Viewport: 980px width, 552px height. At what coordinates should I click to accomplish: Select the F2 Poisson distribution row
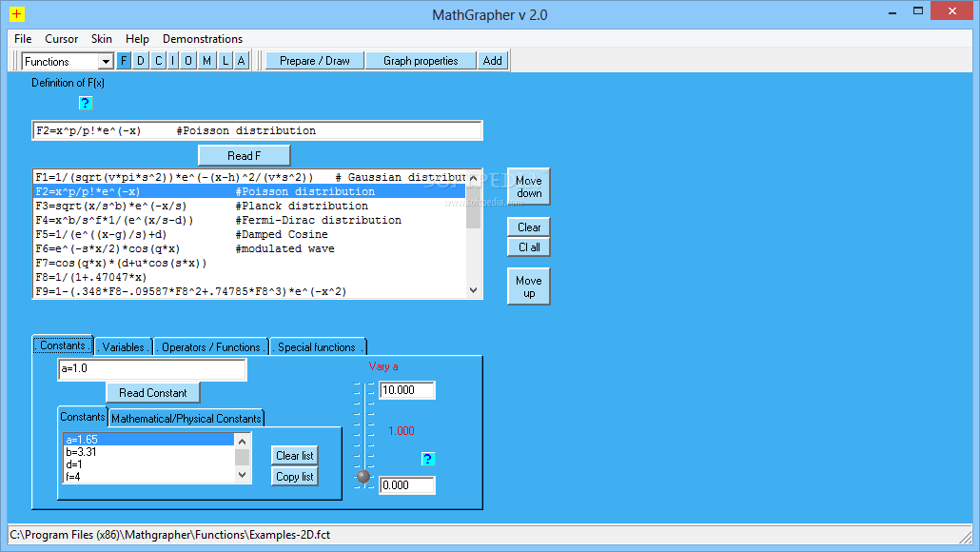pyautogui.click(x=249, y=192)
